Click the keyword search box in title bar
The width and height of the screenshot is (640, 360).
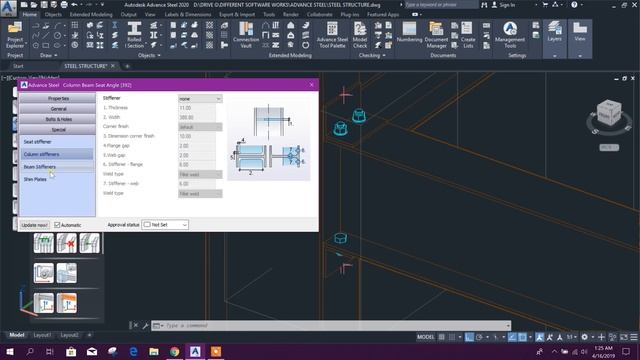[x=441, y=5]
